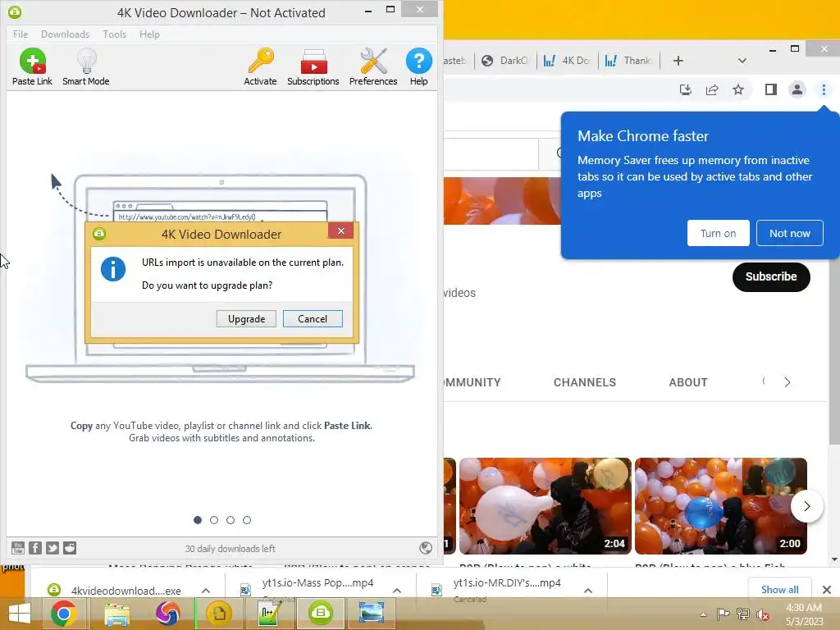Open Chrome from the taskbar
This screenshot has height=630, width=840.
(x=63, y=614)
